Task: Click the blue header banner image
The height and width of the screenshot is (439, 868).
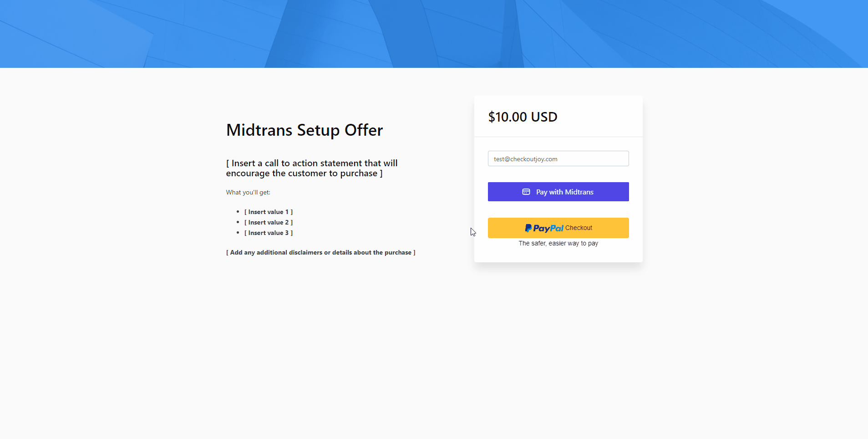Action: pyautogui.click(x=434, y=34)
